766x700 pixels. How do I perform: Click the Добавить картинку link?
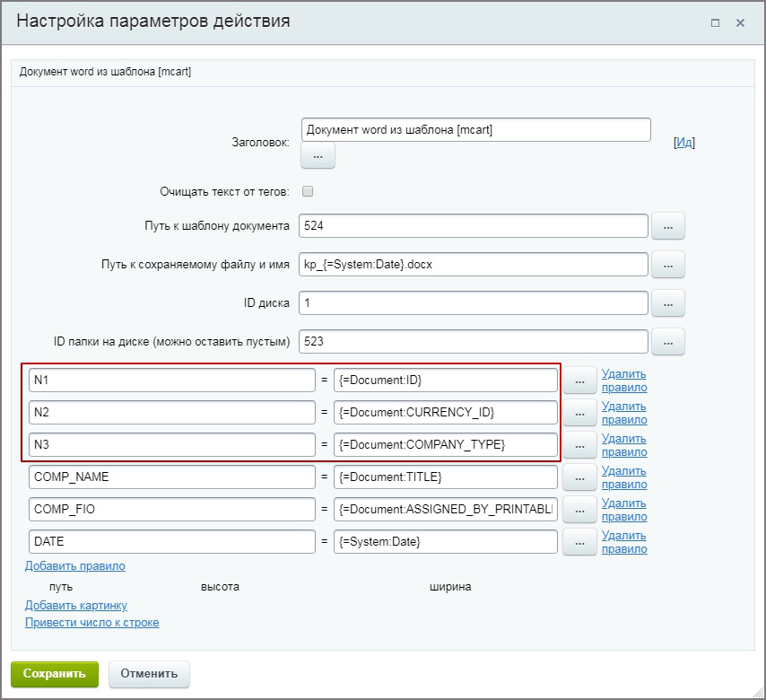[x=76, y=606]
